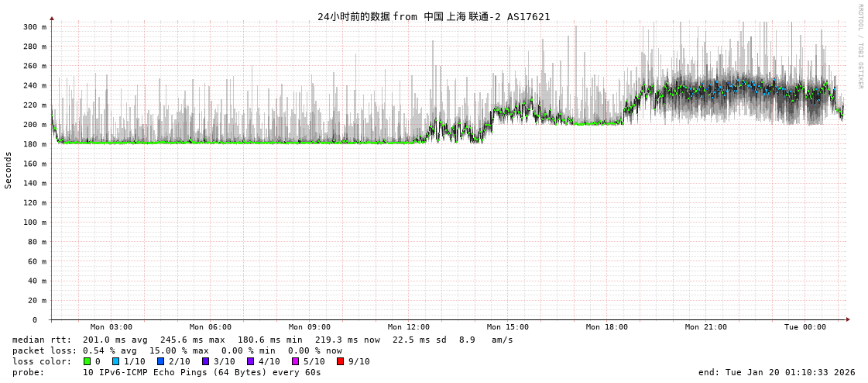Select the magenta 5/10 loss swatch
Image resolution: width=868 pixels, height=383 pixels.
pyautogui.click(x=296, y=361)
